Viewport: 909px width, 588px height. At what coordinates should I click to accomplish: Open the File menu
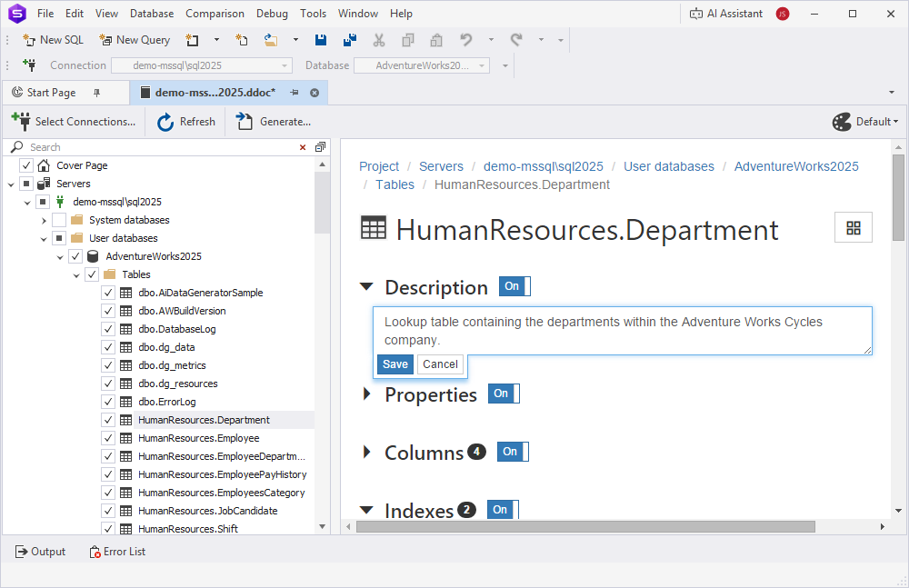[45, 14]
